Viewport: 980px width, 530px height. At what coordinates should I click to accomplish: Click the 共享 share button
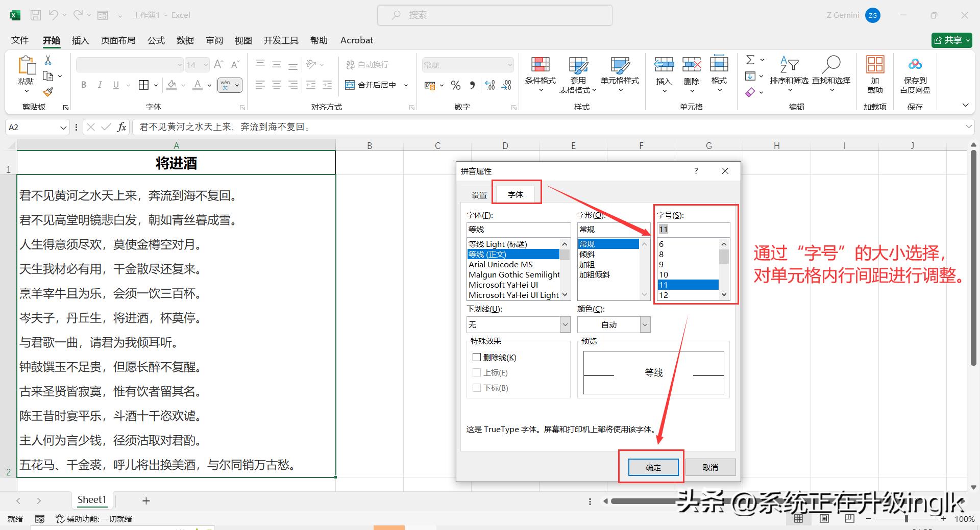[951, 40]
